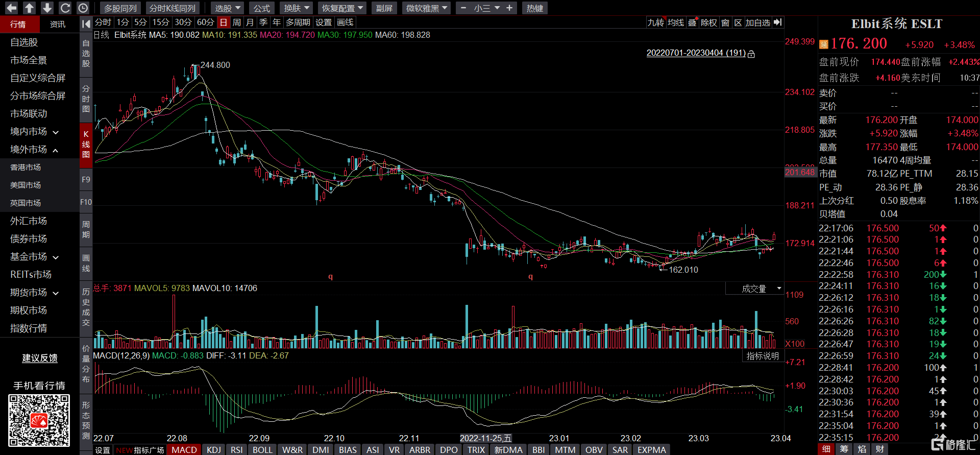Click the lock icon next to the date range

(x=751, y=54)
